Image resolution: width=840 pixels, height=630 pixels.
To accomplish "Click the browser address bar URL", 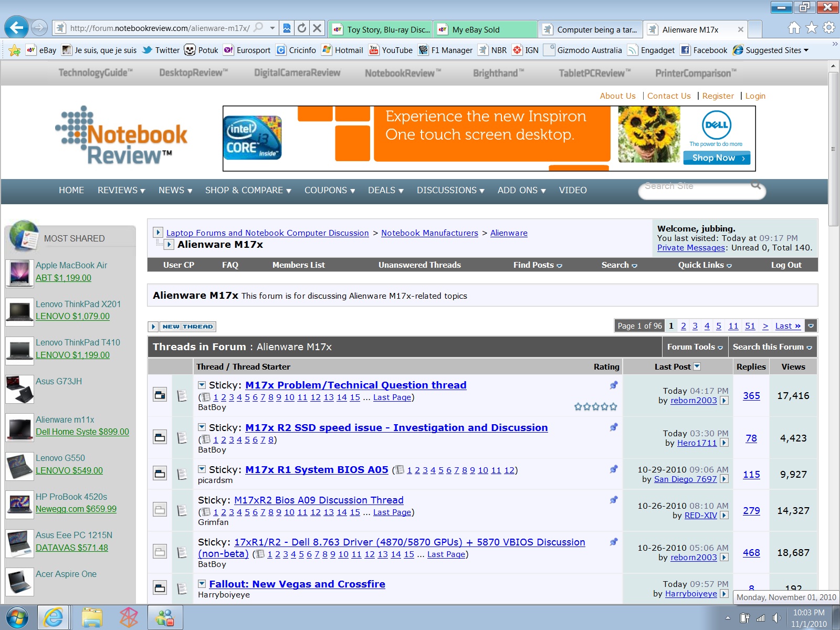I will click(x=160, y=28).
